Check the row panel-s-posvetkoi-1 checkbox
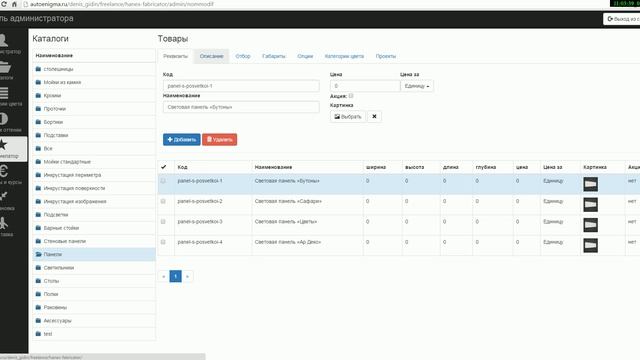Screen dimensions: 640x360 tap(163, 181)
